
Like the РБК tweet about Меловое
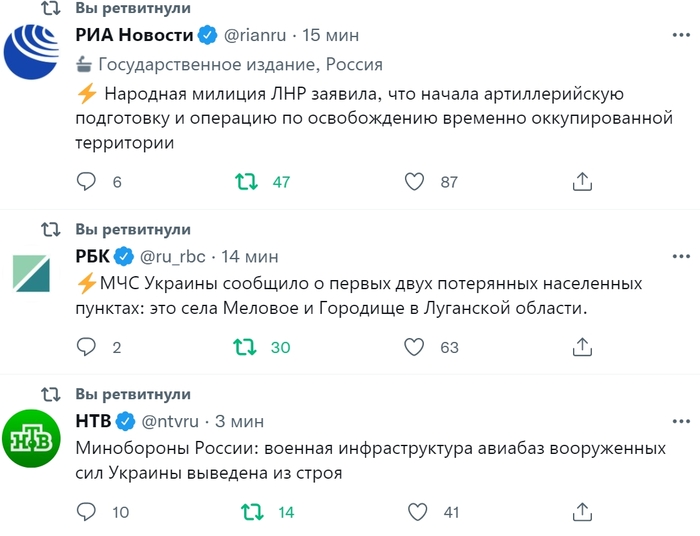pyautogui.click(x=415, y=347)
